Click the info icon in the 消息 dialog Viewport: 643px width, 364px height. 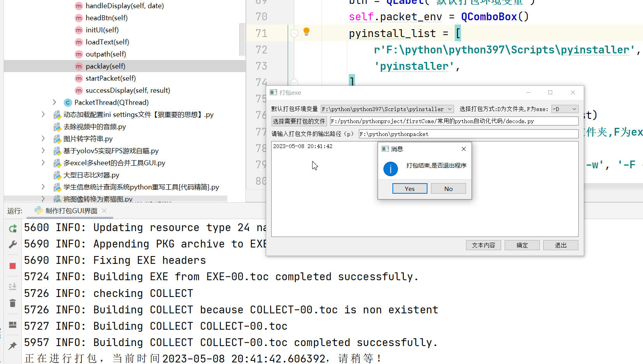[x=390, y=169]
